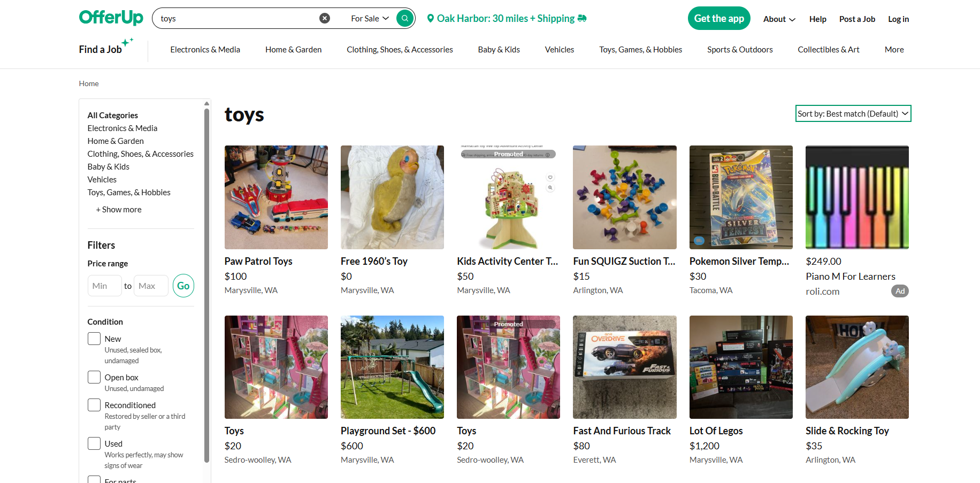Click the info icon on the promoted listing

click(547, 154)
